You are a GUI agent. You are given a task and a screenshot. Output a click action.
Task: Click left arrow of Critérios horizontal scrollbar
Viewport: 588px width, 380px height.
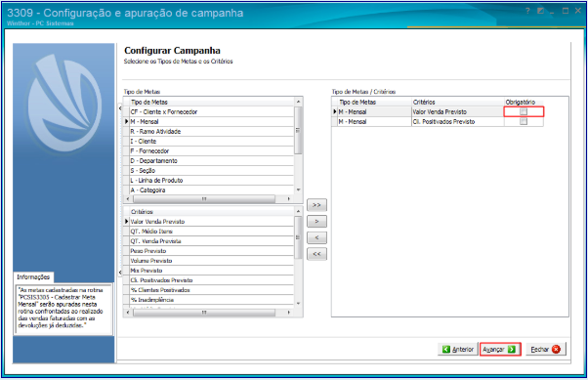coord(128,312)
